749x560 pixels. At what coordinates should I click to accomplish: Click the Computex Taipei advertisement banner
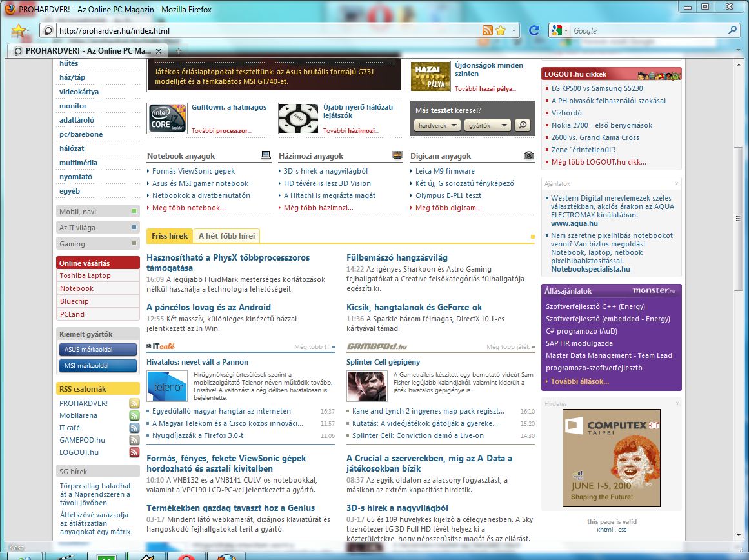(x=612, y=458)
